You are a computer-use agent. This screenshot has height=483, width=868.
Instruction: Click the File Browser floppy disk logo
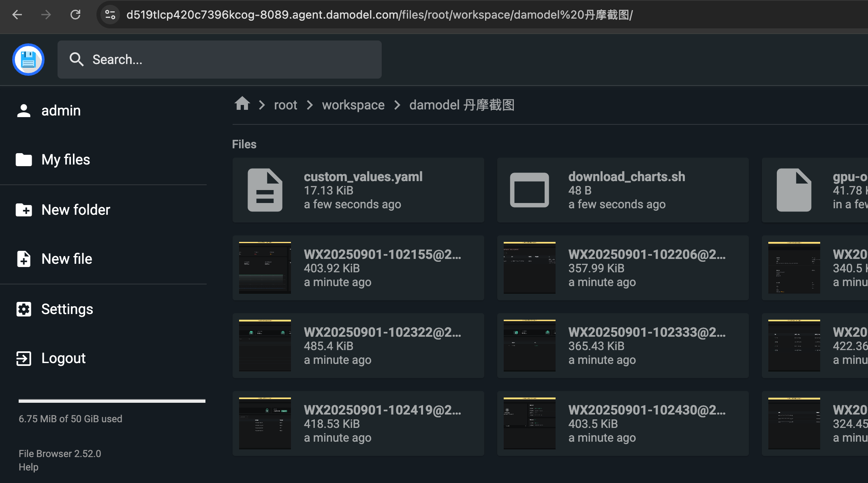click(x=28, y=60)
